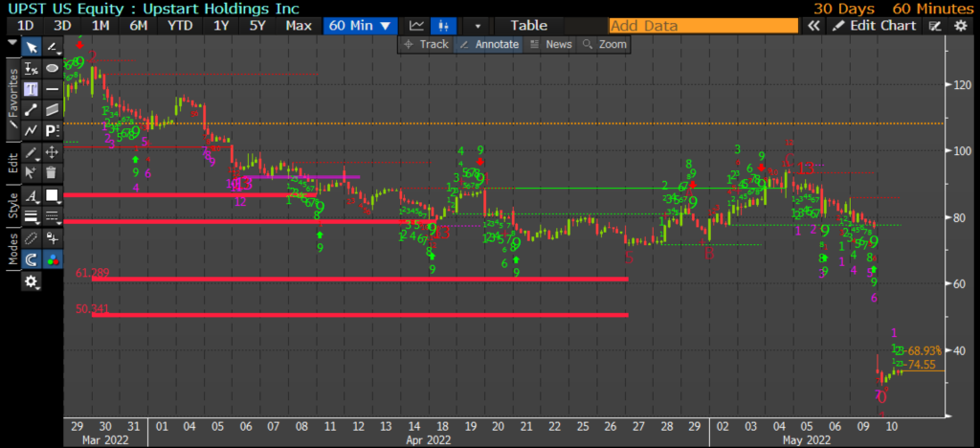The height and width of the screenshot is (448, 980).
Task: Open the chart type dropdown arrow
Action: pos(479,26)
